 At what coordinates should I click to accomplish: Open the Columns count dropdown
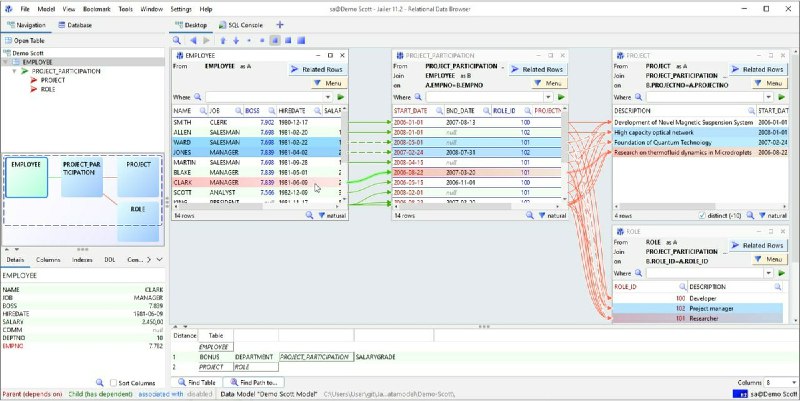(x=793, y=383)
